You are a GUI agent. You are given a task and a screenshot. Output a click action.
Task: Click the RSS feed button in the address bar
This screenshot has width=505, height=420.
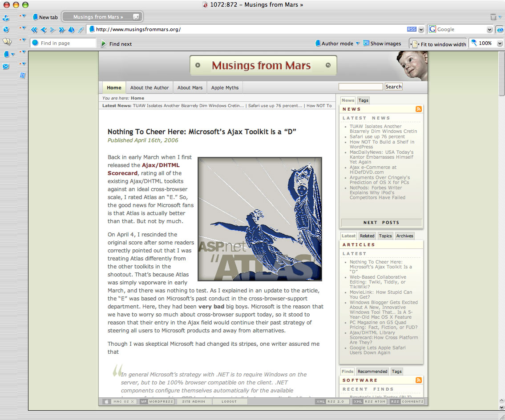(x=412, y=29)
